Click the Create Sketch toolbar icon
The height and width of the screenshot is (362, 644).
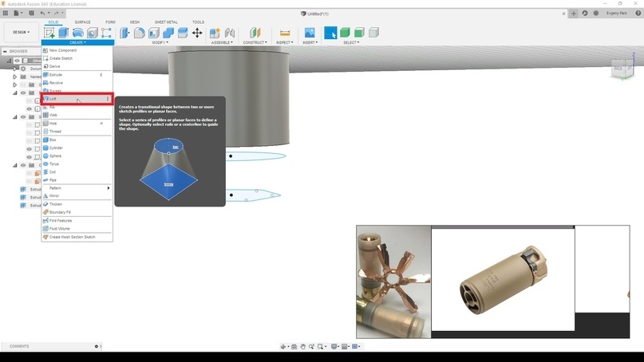[x=49, y=33]
